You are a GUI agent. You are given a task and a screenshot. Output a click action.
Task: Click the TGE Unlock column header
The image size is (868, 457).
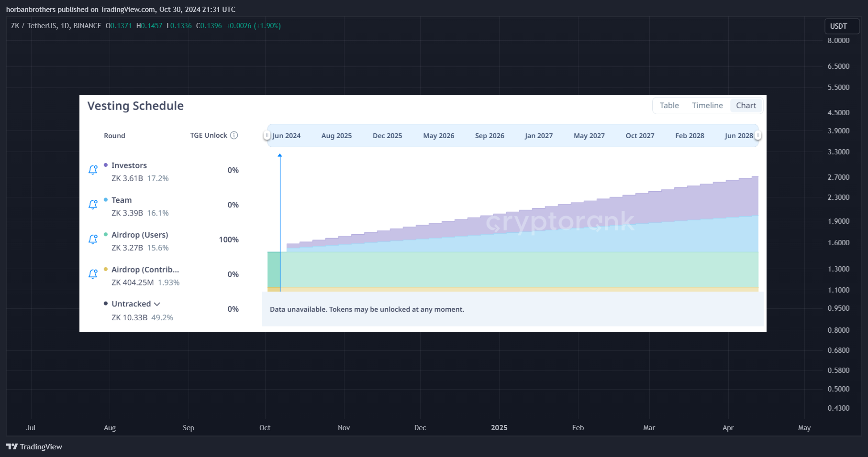pyautogui.click(x=209, y=135)
